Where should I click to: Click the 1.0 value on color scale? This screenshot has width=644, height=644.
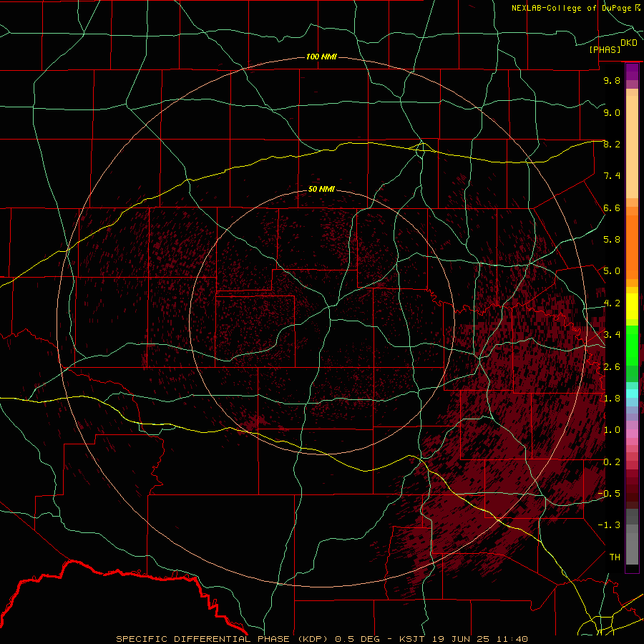(x=612, y=430)
